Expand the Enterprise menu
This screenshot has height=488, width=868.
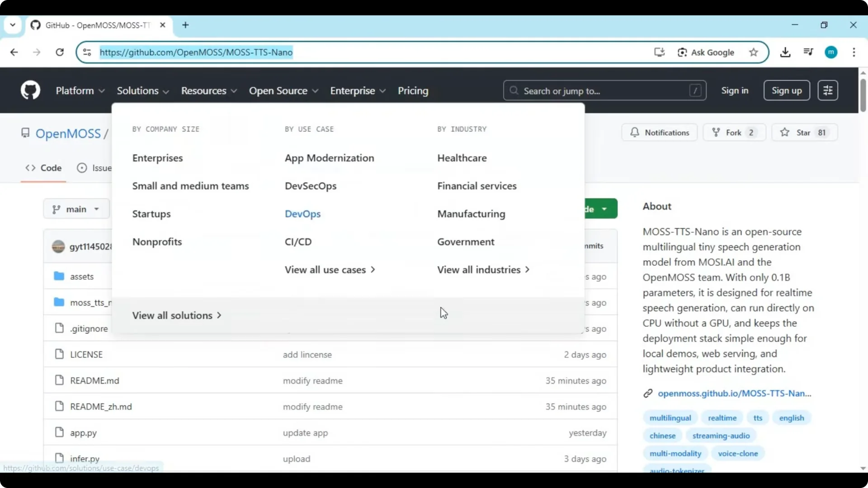tap(358, 90)
